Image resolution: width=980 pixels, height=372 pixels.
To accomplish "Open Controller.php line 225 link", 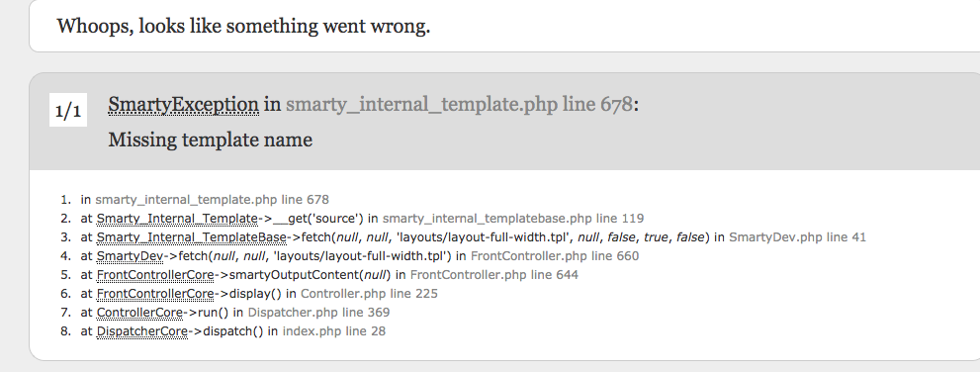I will (x=370, y=293).
